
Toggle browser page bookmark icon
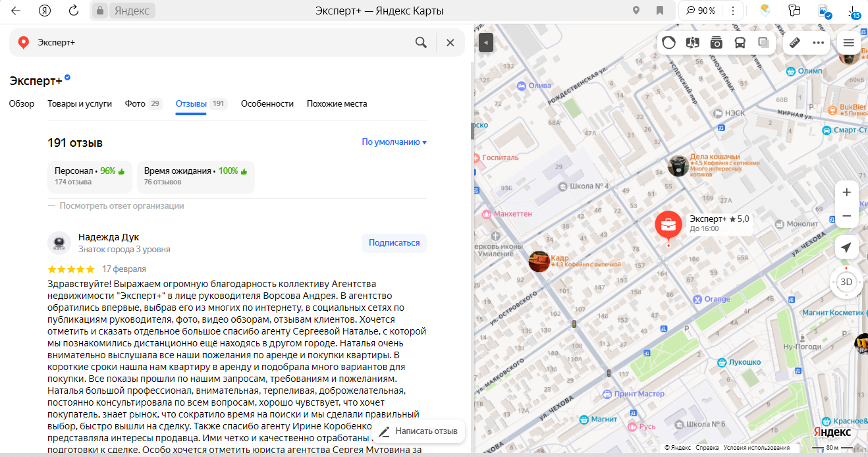[659, 11]
